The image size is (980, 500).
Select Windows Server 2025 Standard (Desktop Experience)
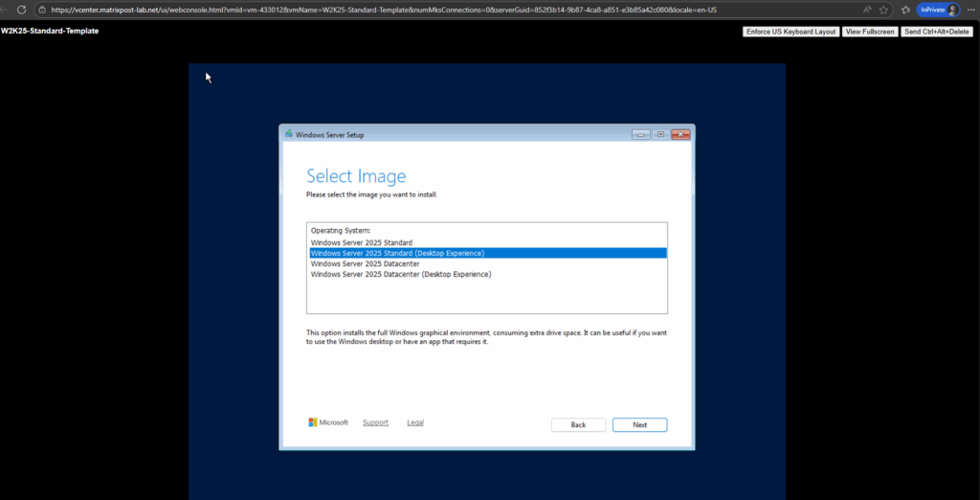[x=487, y=253]
